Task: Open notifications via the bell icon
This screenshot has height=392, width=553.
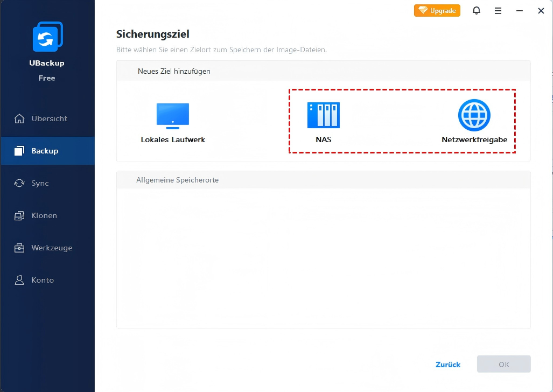Action: click(x=477, y=11)
